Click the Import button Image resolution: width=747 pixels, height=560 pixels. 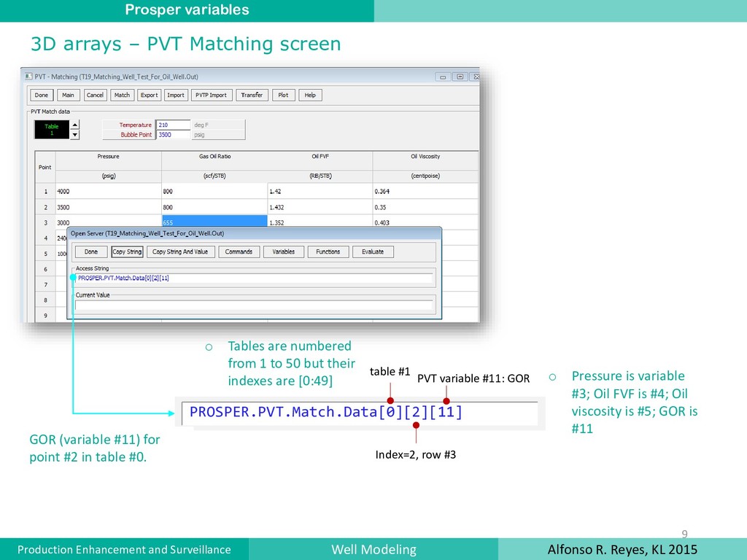[176, 96]
